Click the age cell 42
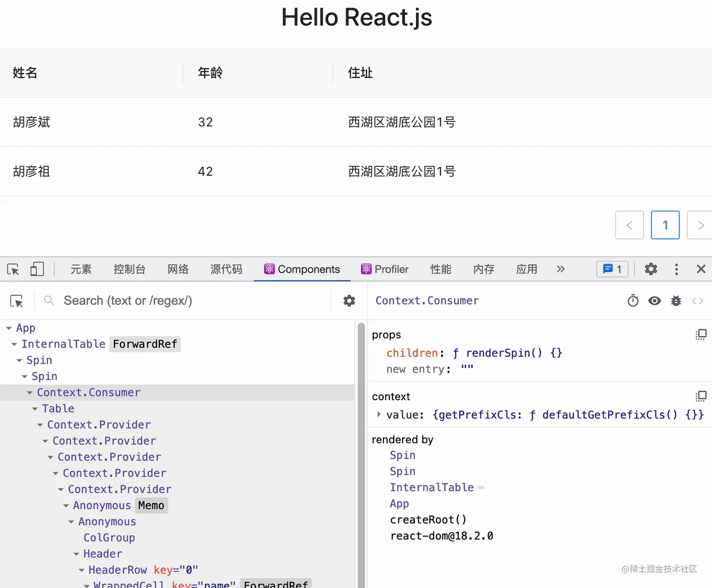 coord(205,171)
